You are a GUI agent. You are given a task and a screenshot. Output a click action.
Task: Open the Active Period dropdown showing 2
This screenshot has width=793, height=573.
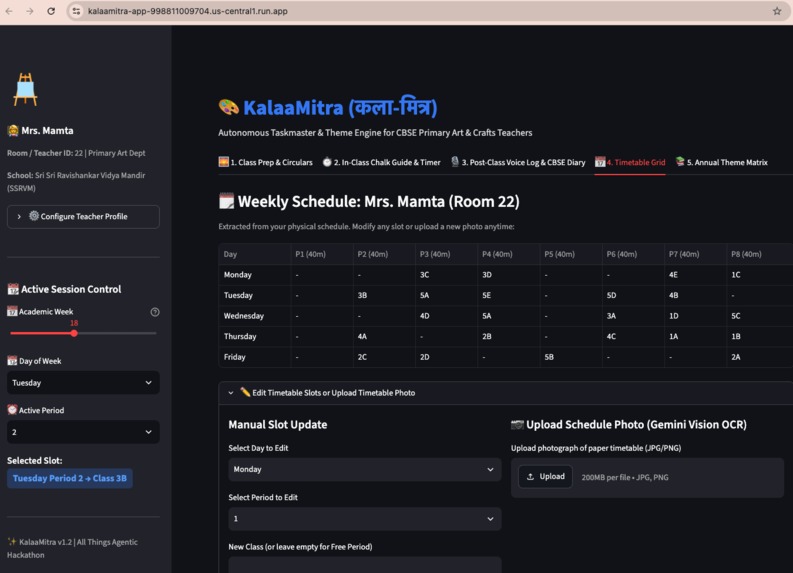point(83,432)
